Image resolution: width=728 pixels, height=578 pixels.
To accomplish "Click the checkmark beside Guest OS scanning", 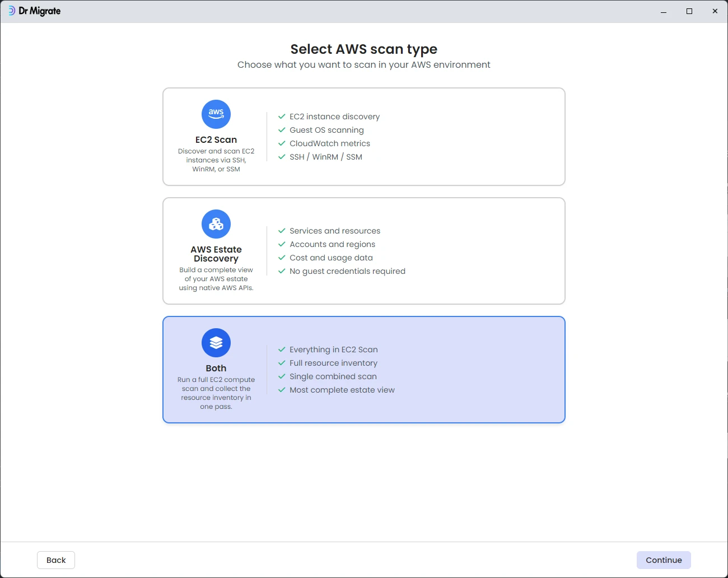I will (x=282, y=130).
